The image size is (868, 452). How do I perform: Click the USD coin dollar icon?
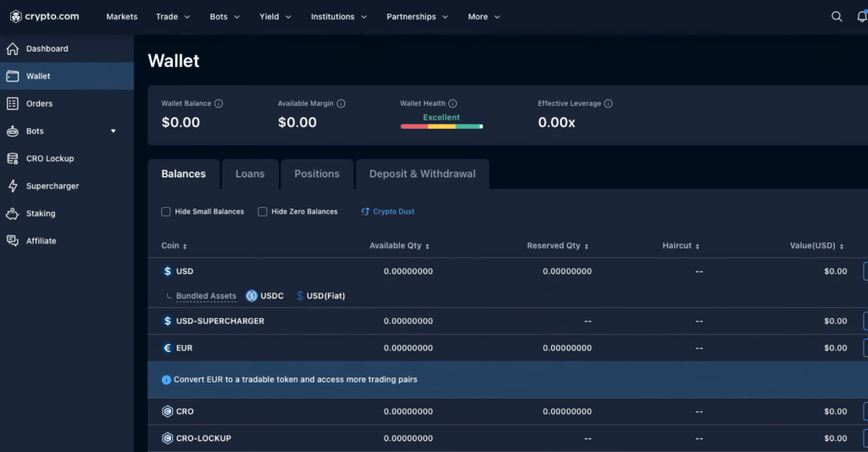[167, 271]
